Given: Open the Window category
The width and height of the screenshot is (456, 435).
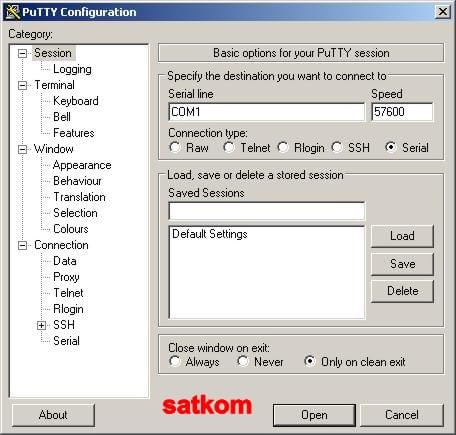Looking at the screenshot, I should pos(54,149).
